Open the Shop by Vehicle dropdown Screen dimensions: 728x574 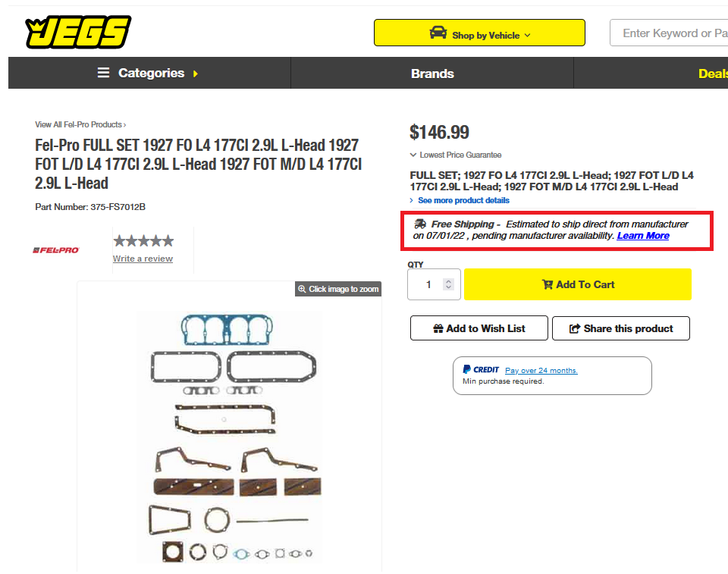point(479,33)
